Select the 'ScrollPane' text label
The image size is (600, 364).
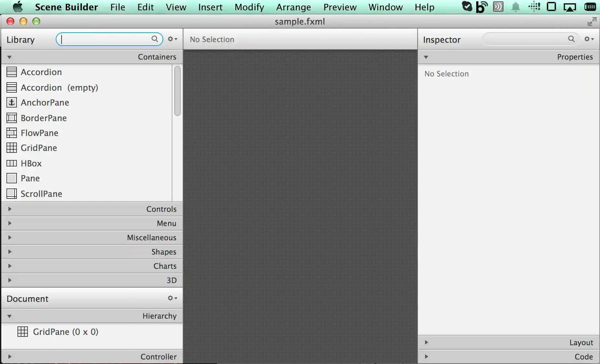click(x=41, y=194)
